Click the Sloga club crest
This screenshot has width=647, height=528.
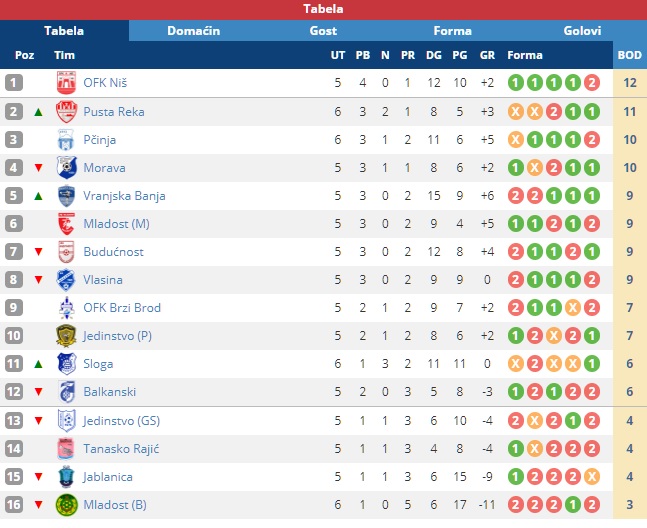click(66, 364)
